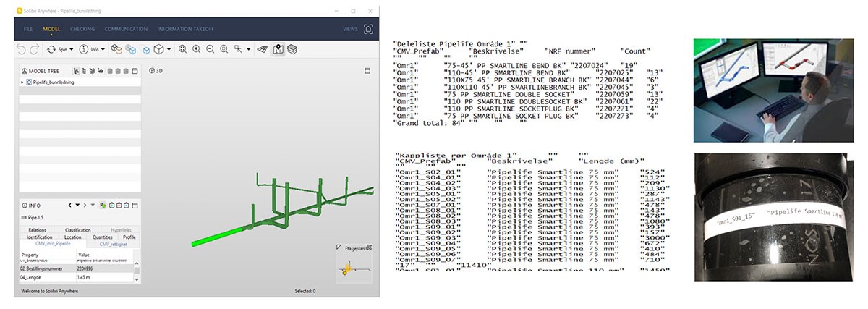Viewport: 868px width, 309px height.
Task: Click the screenshot frame icon beside VIEWS
Action: (368, 29)
